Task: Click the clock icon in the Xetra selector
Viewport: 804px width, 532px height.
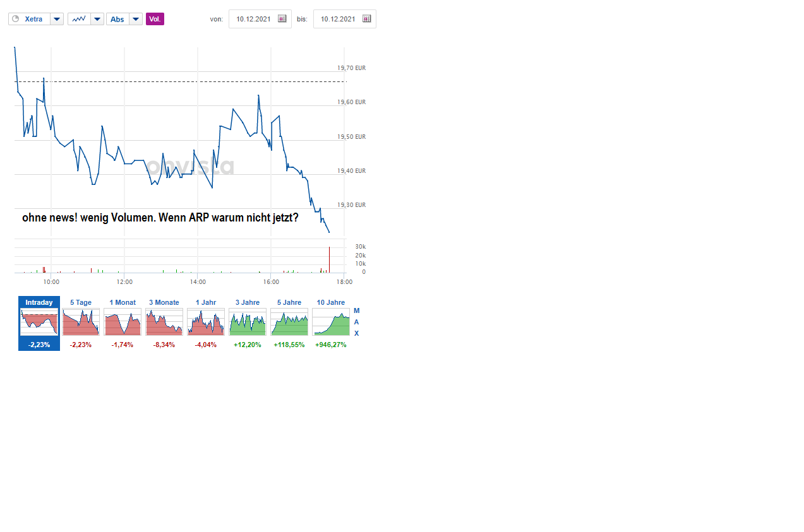Action: [x=14, y=18]
